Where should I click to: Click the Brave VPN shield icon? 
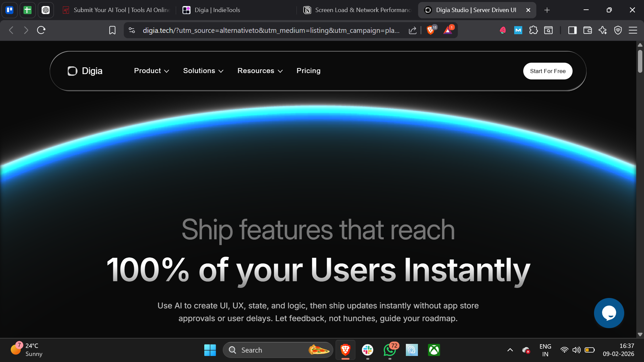[618, 30]
